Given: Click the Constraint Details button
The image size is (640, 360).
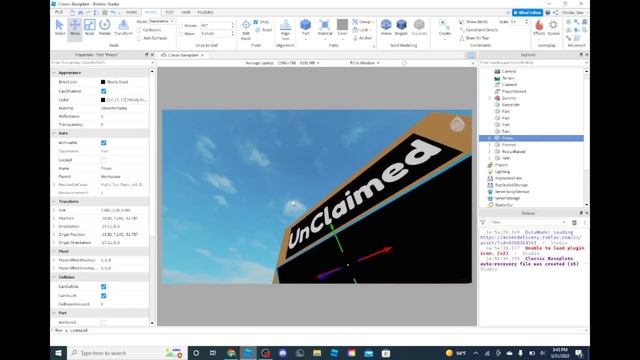Looking at the screenshot, I should coord(479,30).
